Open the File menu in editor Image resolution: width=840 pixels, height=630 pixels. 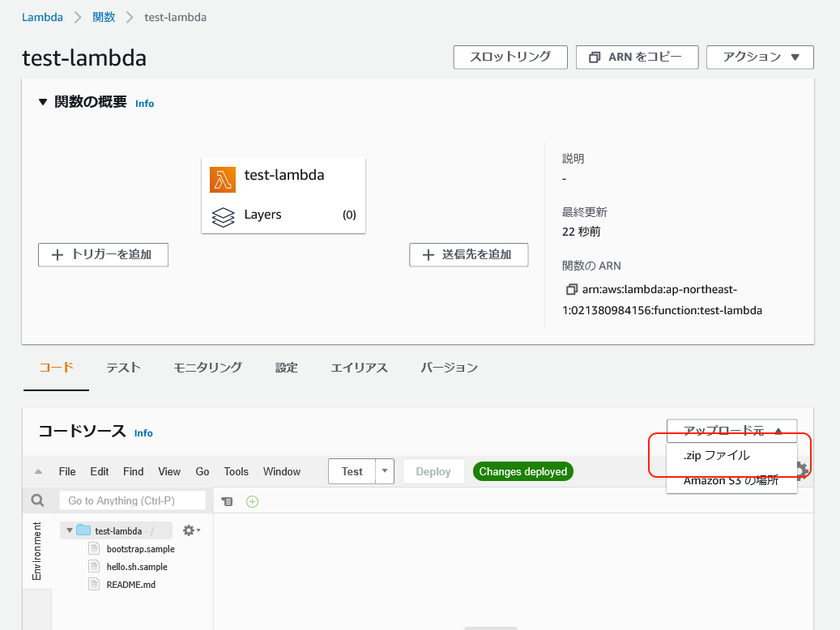point(67,471)
